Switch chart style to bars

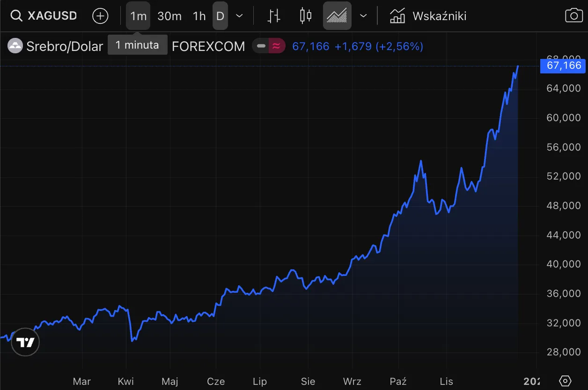click(x=274, y=16)
